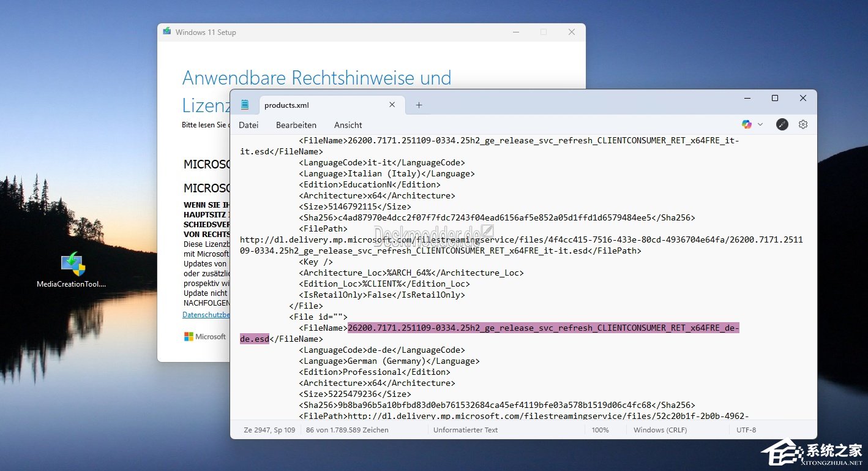Image resolution: width=868 pixels, height=471 pixels.
Task: Open the Ansicht menu
Action: pyautogui.click(x=348, y=125)
